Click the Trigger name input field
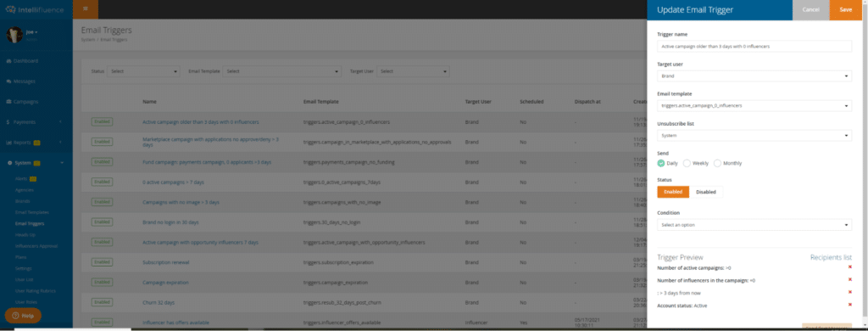868x331 pixels. [x=754, y=46]
